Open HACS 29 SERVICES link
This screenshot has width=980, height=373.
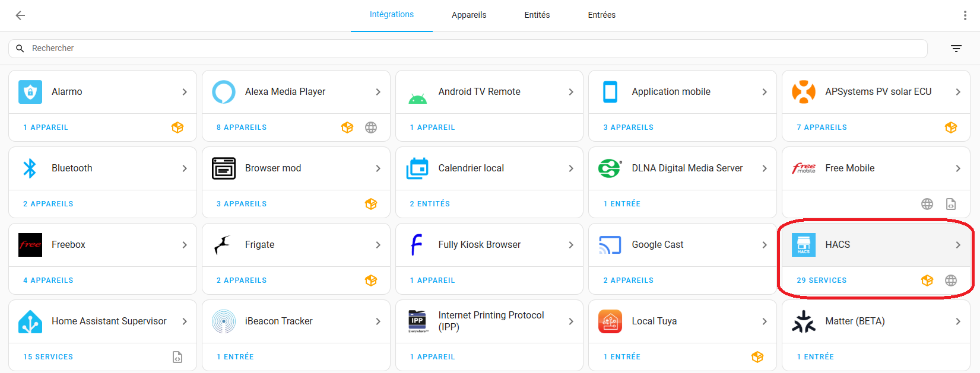click(x=822, y=280)
